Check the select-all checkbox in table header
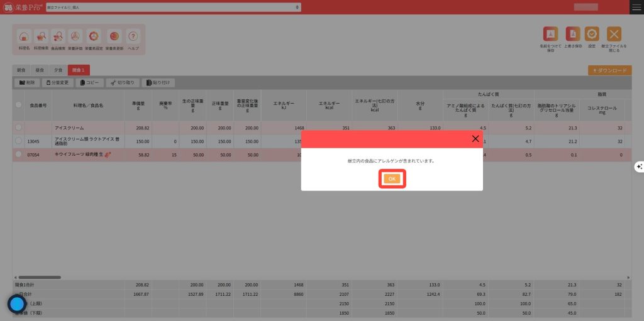644x321 pixels. (19, 105)
